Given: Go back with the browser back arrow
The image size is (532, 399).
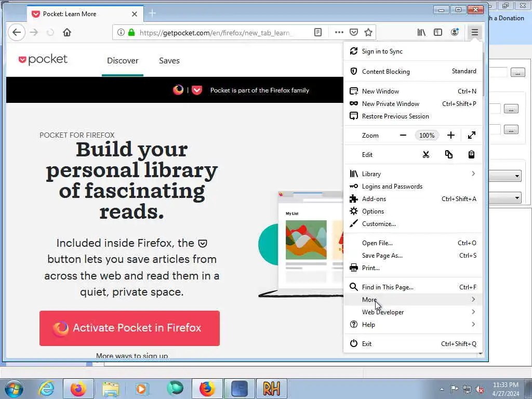Looking at the screenshot, I should 17,33.
